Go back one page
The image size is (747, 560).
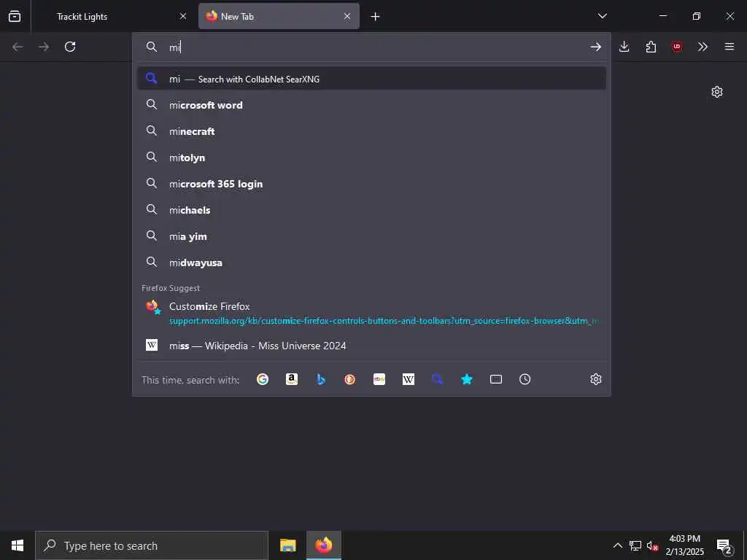pos(18,47)
